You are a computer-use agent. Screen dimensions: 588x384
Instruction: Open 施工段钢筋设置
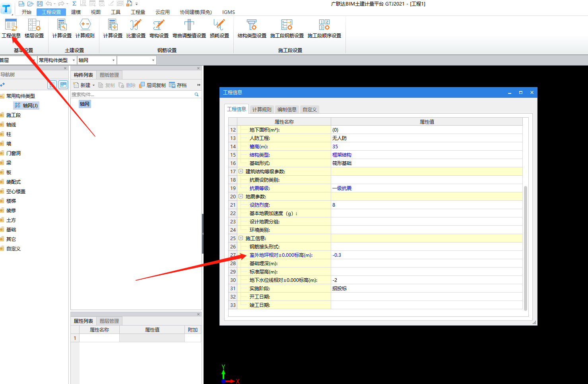287,29
